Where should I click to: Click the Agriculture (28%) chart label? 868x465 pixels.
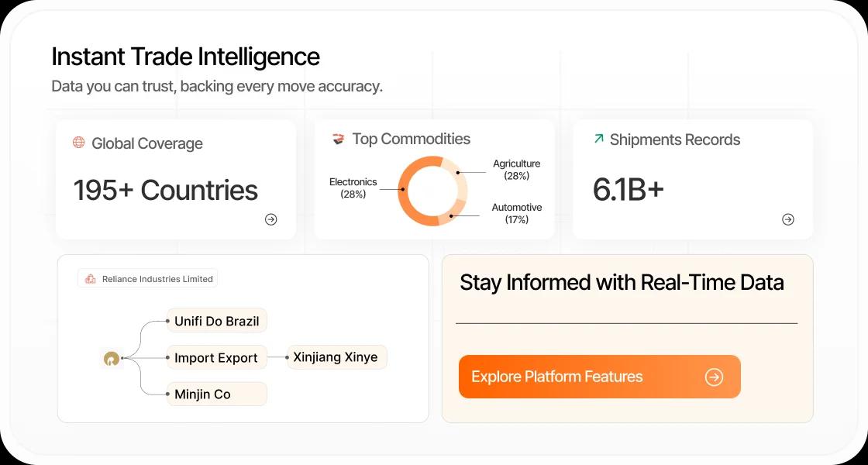[515, 169]
